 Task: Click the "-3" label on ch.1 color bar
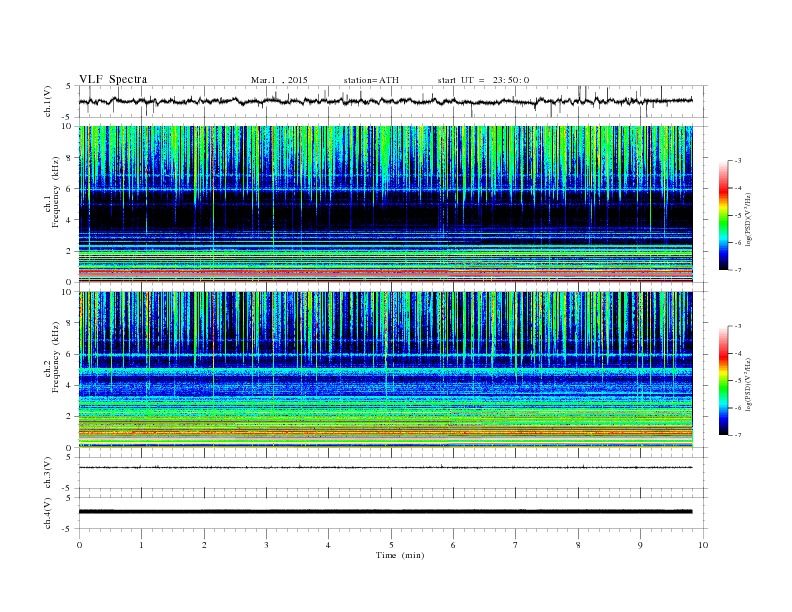[738, 161]
